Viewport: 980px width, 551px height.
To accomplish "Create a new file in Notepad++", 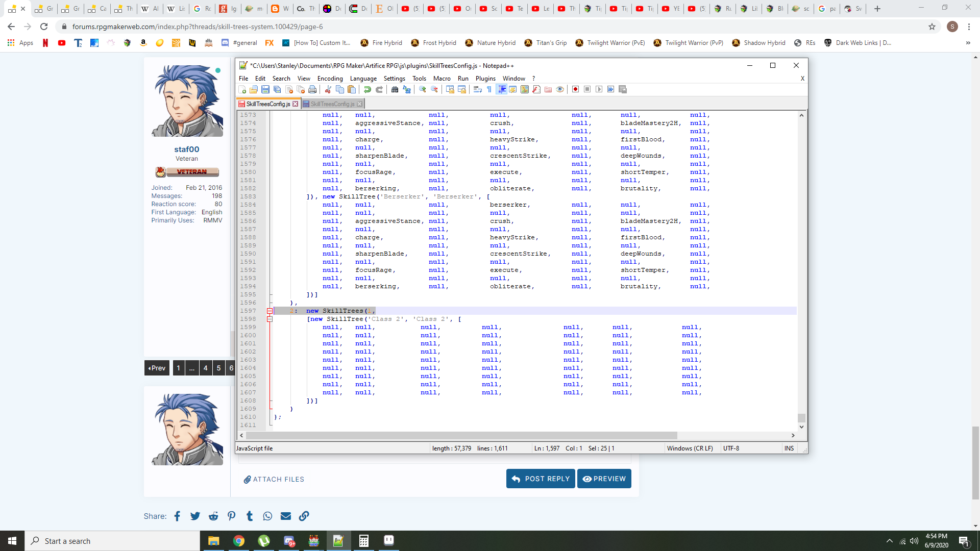I will tap(242, 89).
